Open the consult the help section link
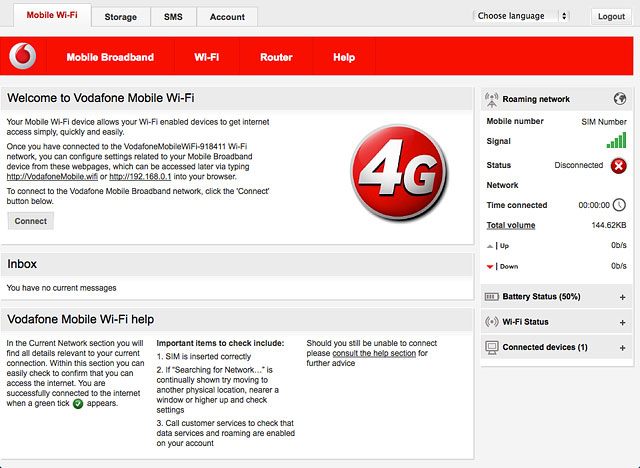 point(374,353)
